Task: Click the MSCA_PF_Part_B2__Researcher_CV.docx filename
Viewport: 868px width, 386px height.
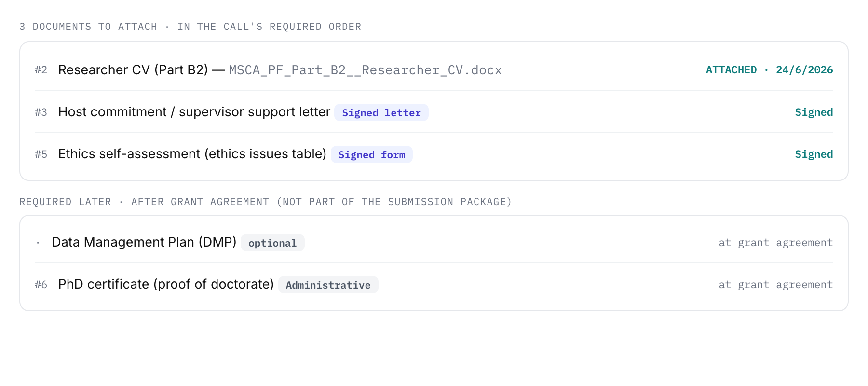Action: coord(365,70)
